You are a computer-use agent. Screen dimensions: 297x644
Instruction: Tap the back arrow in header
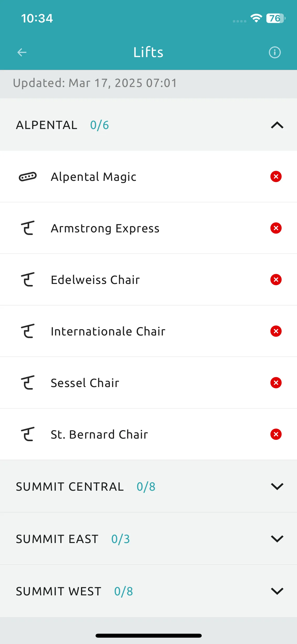pos(22,52)
